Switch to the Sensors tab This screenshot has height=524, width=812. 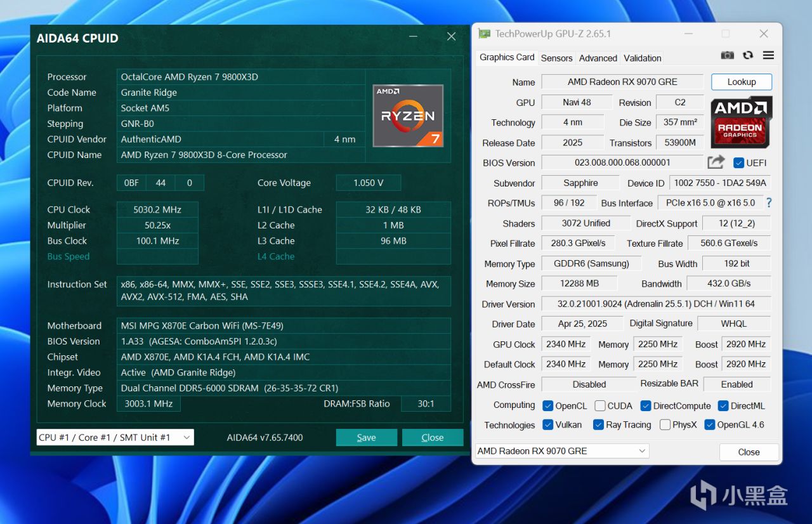tap(556, 58)
